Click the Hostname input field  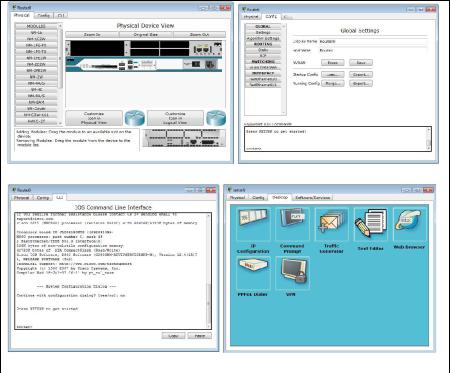click(x=373, y=50)
